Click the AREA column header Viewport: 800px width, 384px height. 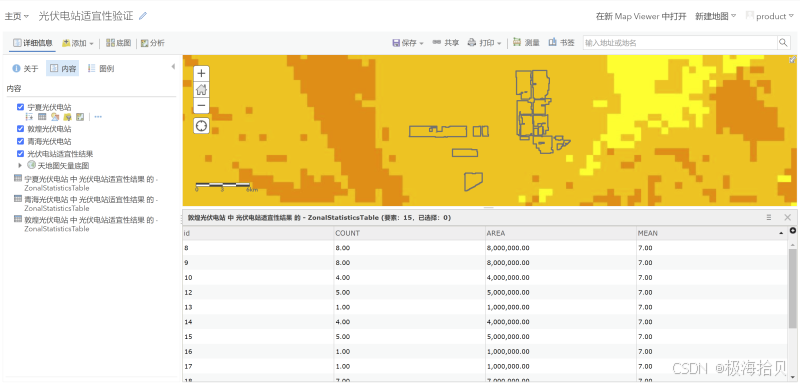coord(561,233)
